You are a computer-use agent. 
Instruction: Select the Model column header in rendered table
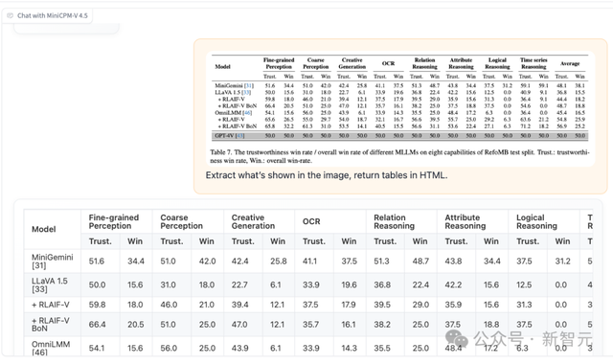point(44,229)
